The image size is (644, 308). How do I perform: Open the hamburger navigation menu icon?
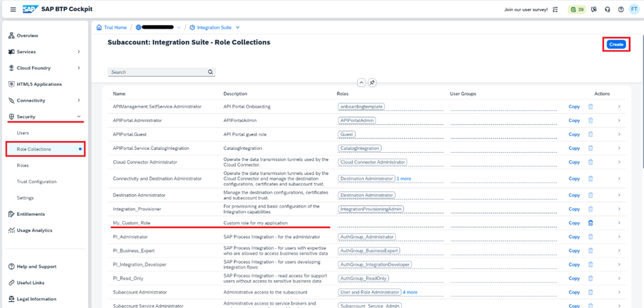tap(13, 10)
